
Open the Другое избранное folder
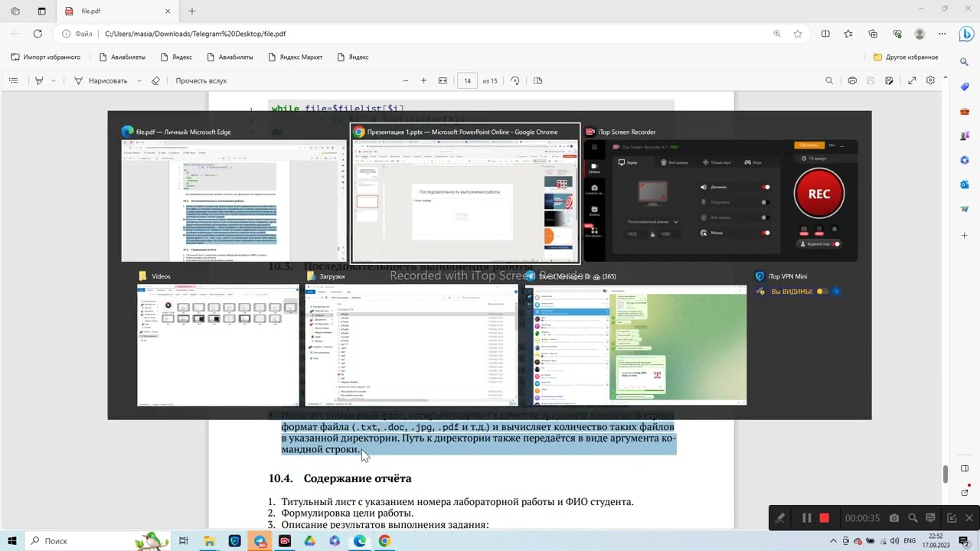906,57
